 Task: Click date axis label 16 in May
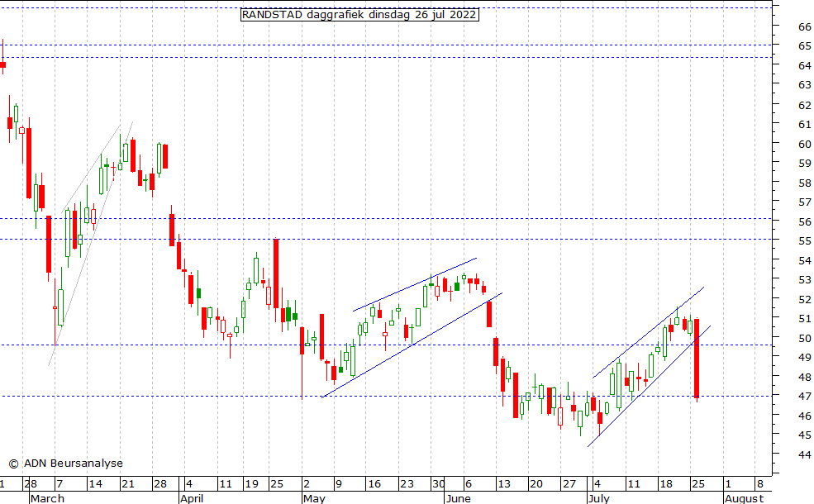(374, 484)
